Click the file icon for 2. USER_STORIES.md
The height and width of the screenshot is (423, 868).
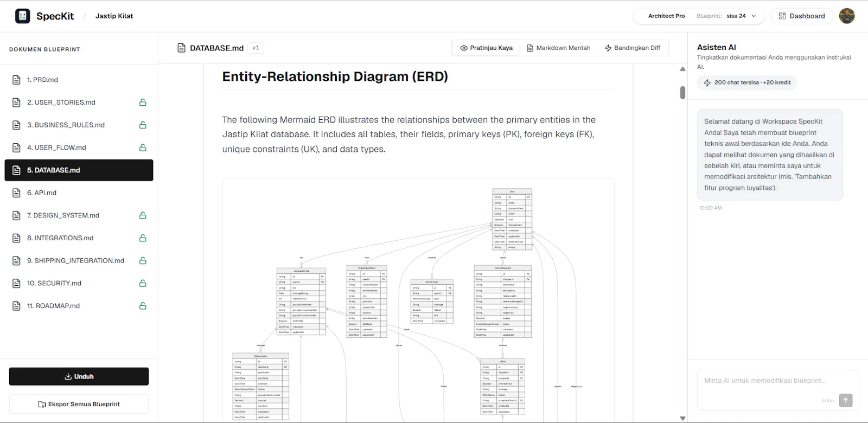point(16,102)
